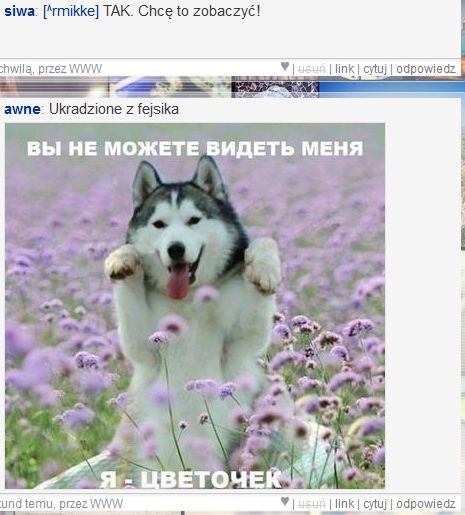Open siwa's user profile
The image size is (465, 515).
[x=19, y=11]
